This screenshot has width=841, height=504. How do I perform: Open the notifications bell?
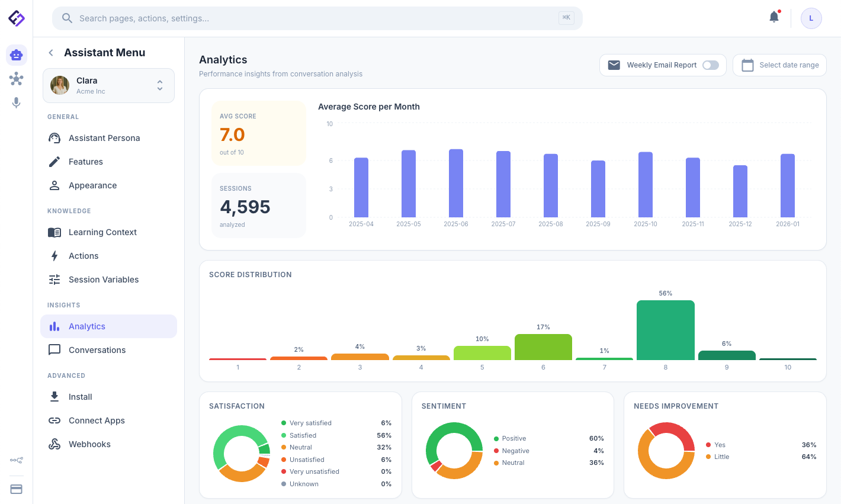tap(773, 17)
